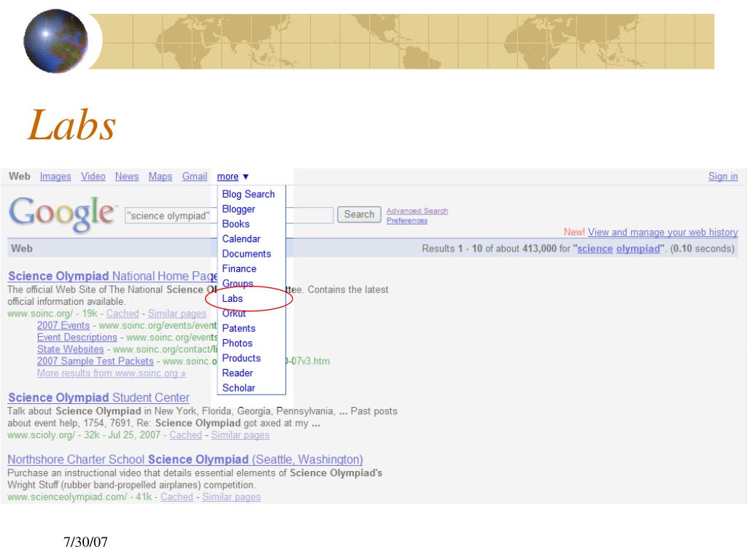Click the Search button
The width and height of the screenshot is (747, 560).
[359, 214]
